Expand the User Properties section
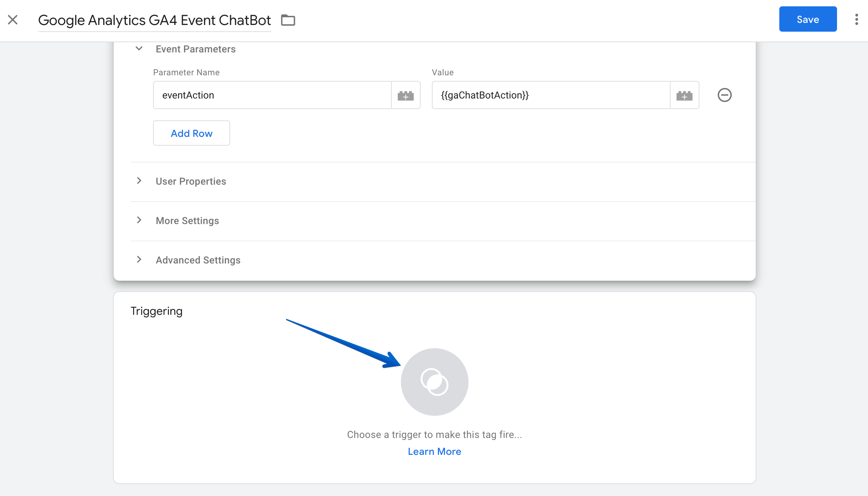The width and height of the screenshot is (868, 496). point(139,181)
